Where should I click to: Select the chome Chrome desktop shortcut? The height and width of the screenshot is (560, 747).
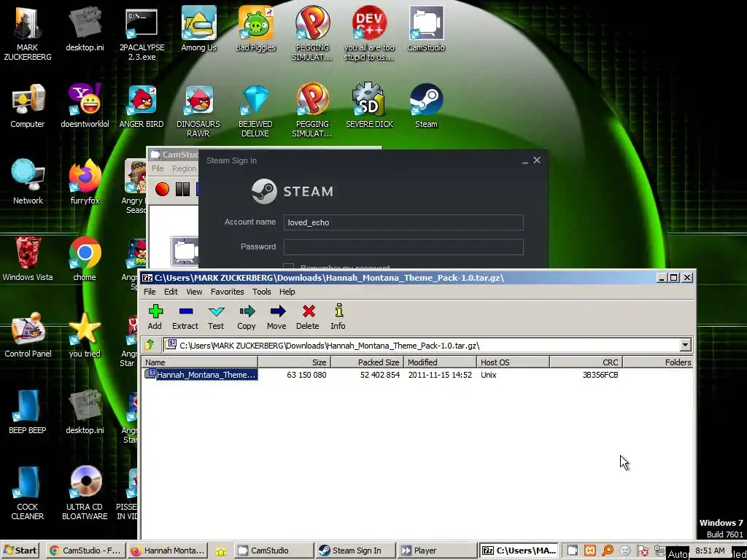click(x=85, y=259)
